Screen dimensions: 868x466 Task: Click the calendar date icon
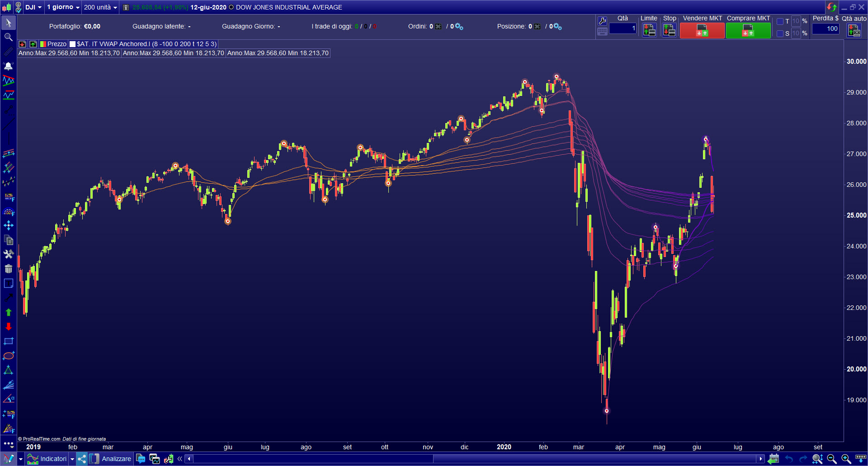point(774,459)
